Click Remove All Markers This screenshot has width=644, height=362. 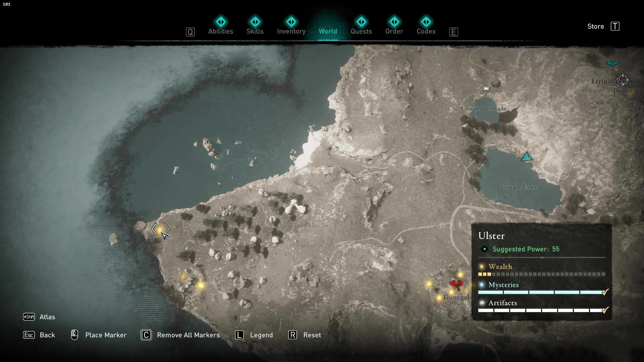coord(180,335)
